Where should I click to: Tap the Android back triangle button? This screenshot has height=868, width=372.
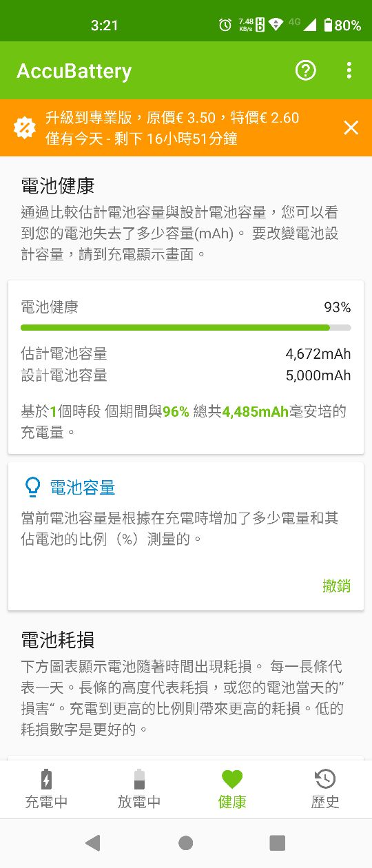pos(93,843)
